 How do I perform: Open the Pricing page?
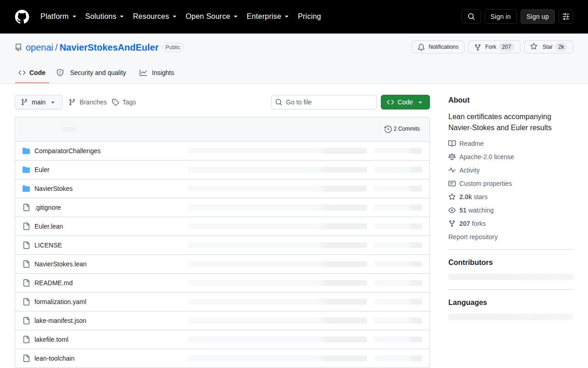309,17
